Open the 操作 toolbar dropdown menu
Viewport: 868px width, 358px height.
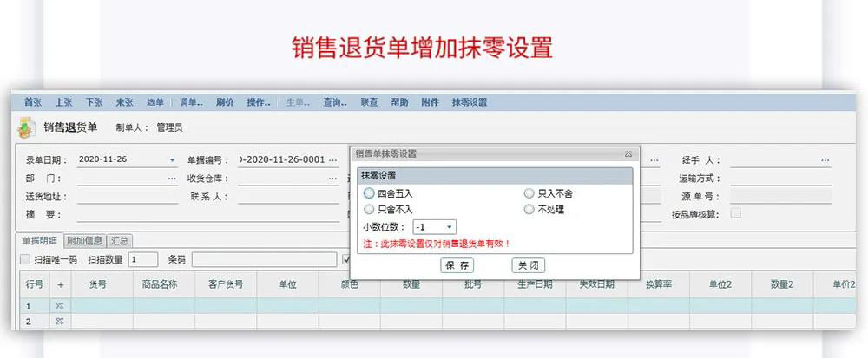pyautogui.click(x=259, y=101)
